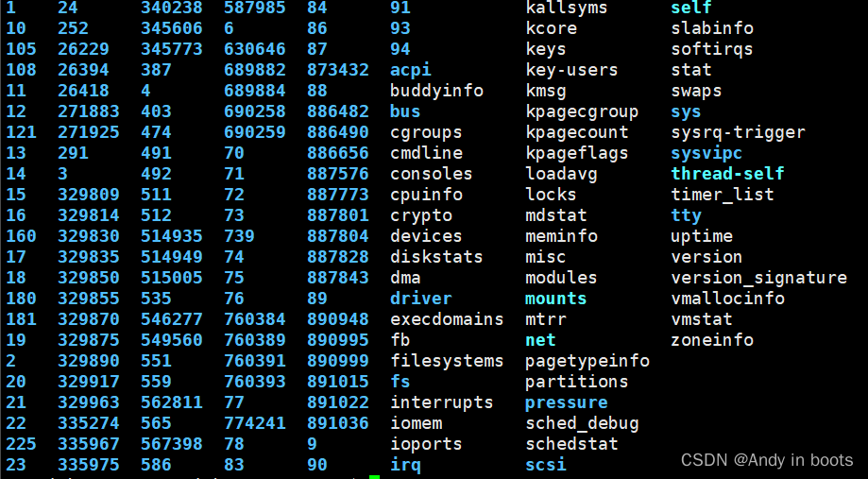Select the sysrq-trigger entry
This screenshot has width=868, height=479.
pyautogui.click(x=738, y=132)
